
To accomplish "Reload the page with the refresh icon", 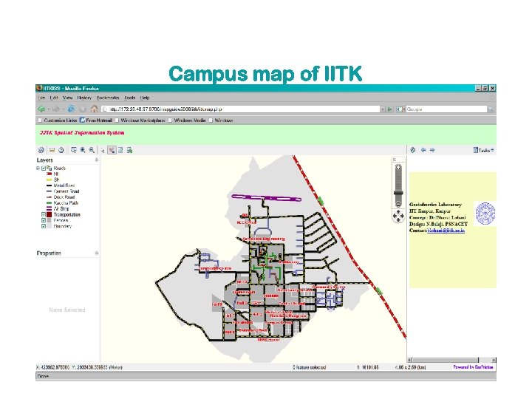I will [x=71, y=109].
